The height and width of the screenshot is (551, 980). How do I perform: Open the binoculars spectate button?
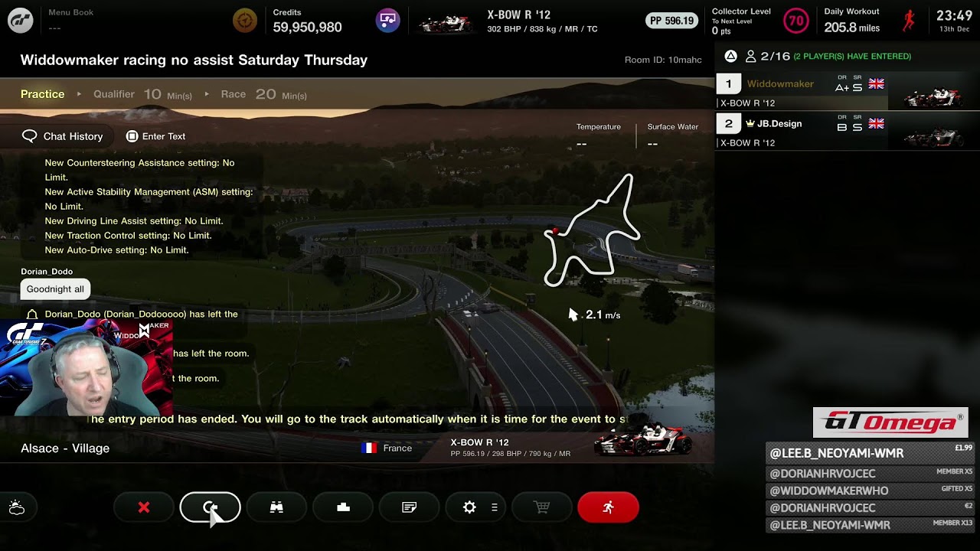coord(276,507)
